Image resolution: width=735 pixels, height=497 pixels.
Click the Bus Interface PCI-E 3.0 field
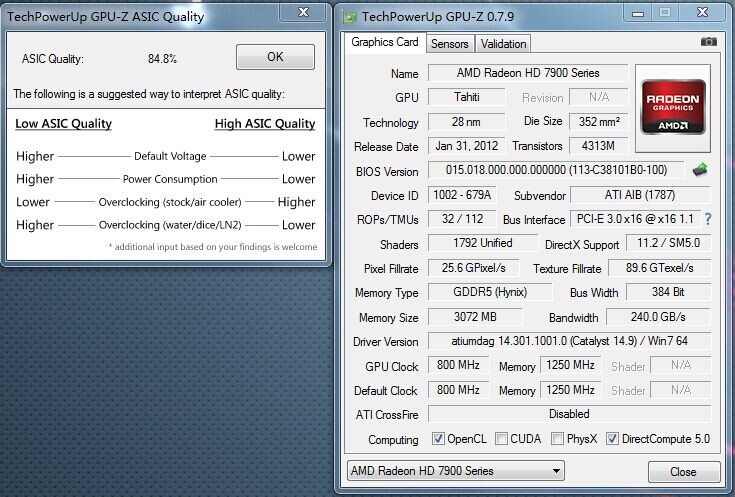click(x=635, y=218)
